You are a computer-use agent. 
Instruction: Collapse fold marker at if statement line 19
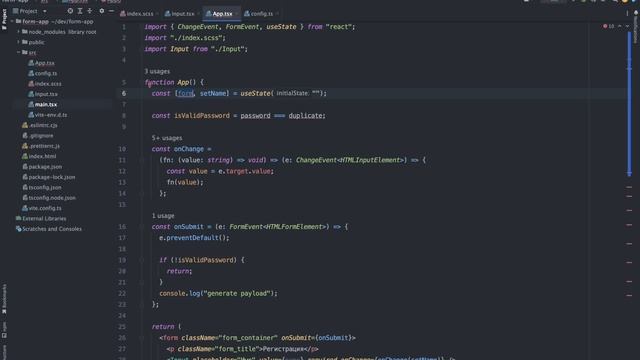point(142,260)
